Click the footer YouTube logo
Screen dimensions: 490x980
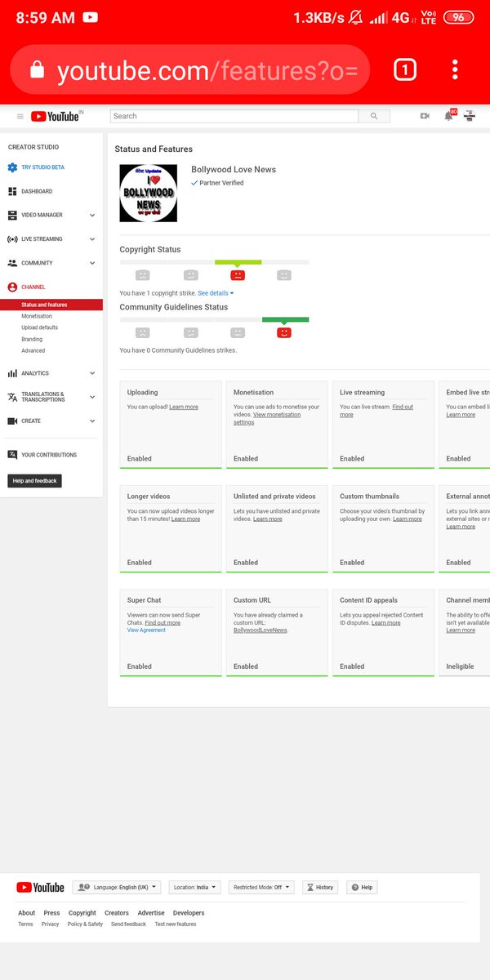[x=40, y=888]
